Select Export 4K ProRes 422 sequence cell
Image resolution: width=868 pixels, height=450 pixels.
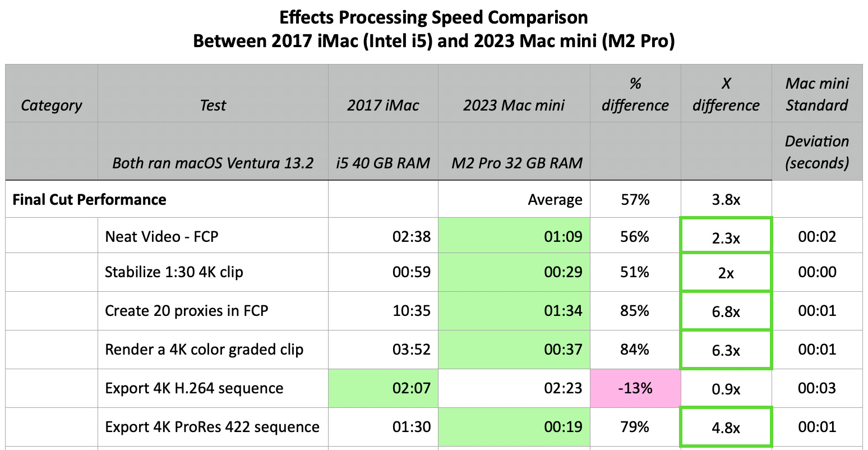point(212,427)
